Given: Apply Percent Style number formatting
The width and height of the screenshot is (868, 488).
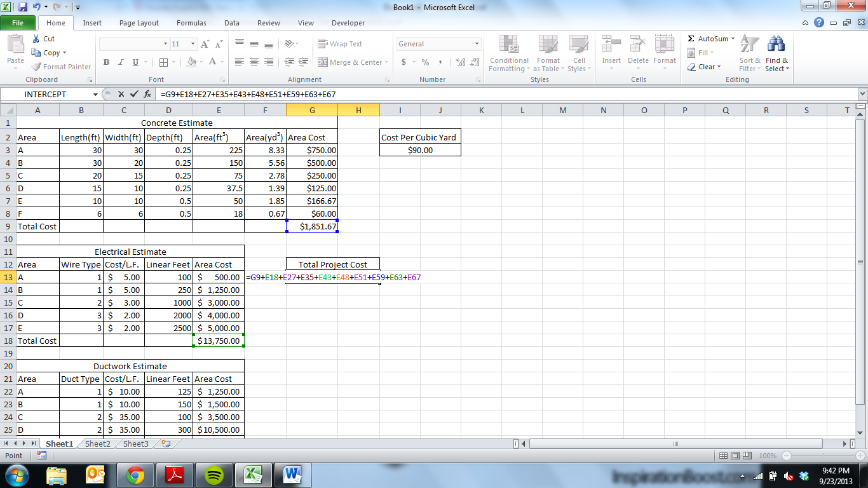Looking at the screenshot, I should (424, 62).
